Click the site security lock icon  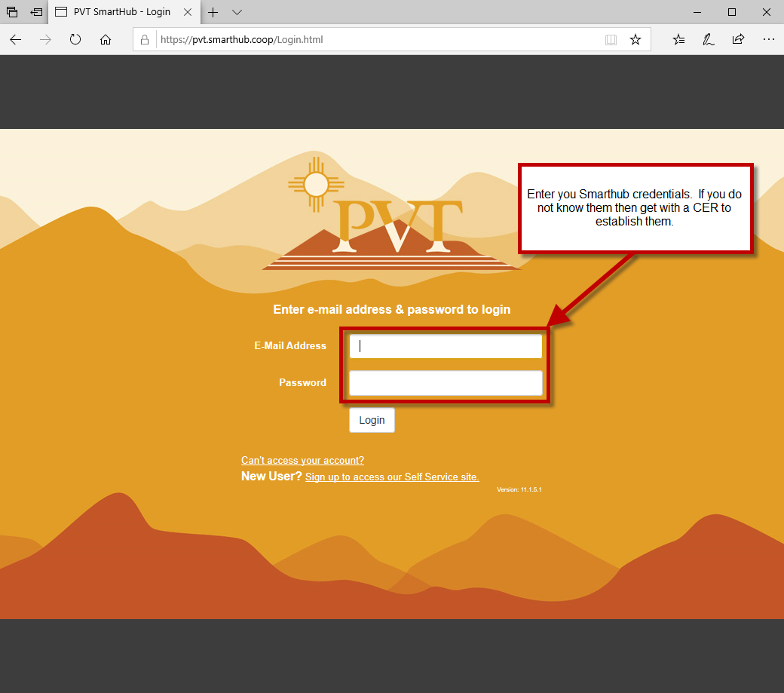point(145,39)
